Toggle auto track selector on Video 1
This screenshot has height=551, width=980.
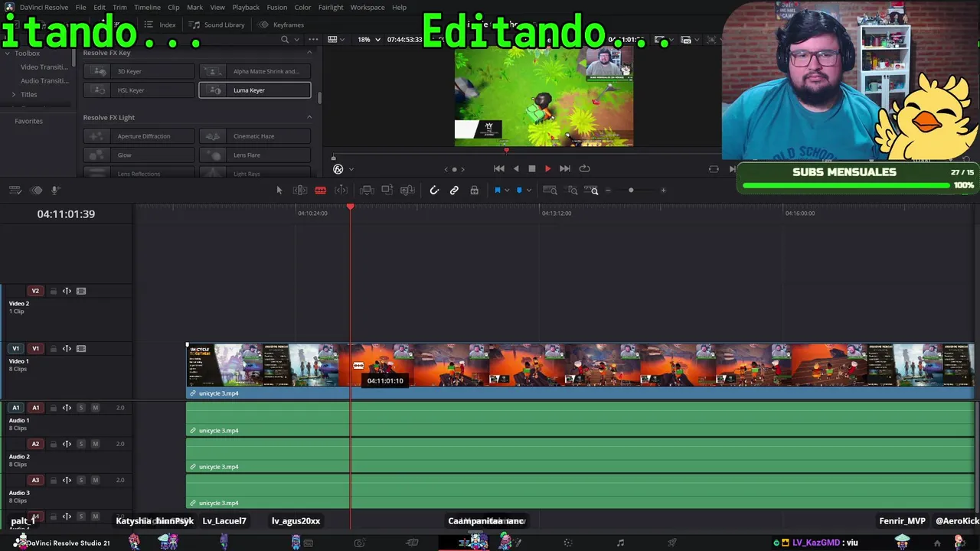tap(67, 349)
